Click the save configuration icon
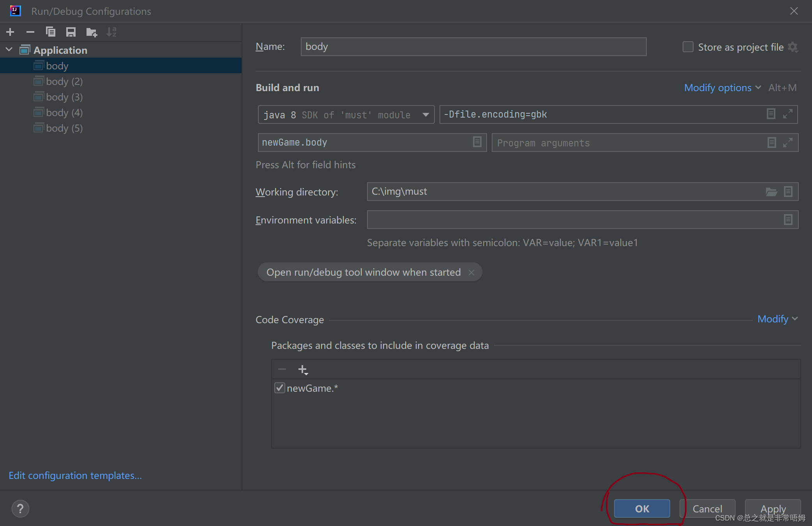Screen dimensions: 812x526 [70, 32]
